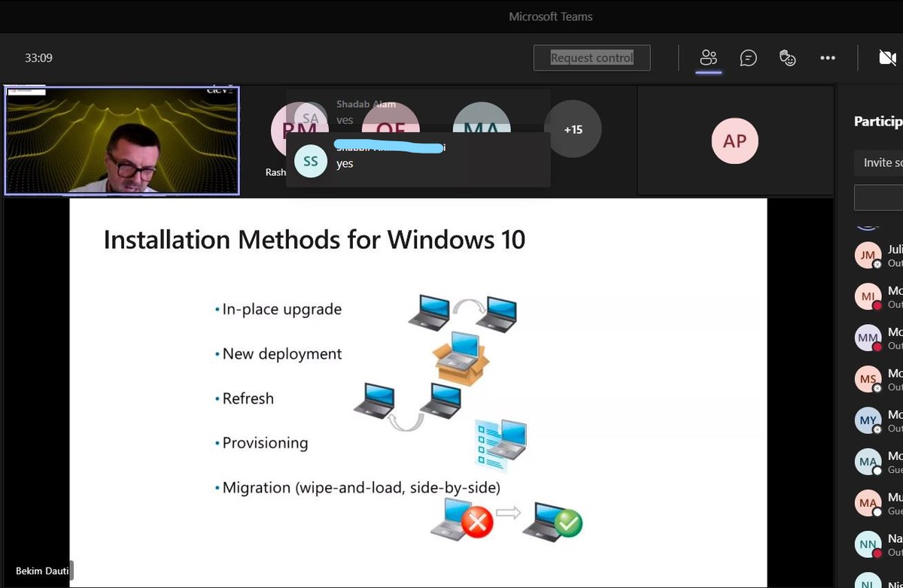Select the NN participant avatar
This screenshot has height=588, width=903.
(868, 544)
